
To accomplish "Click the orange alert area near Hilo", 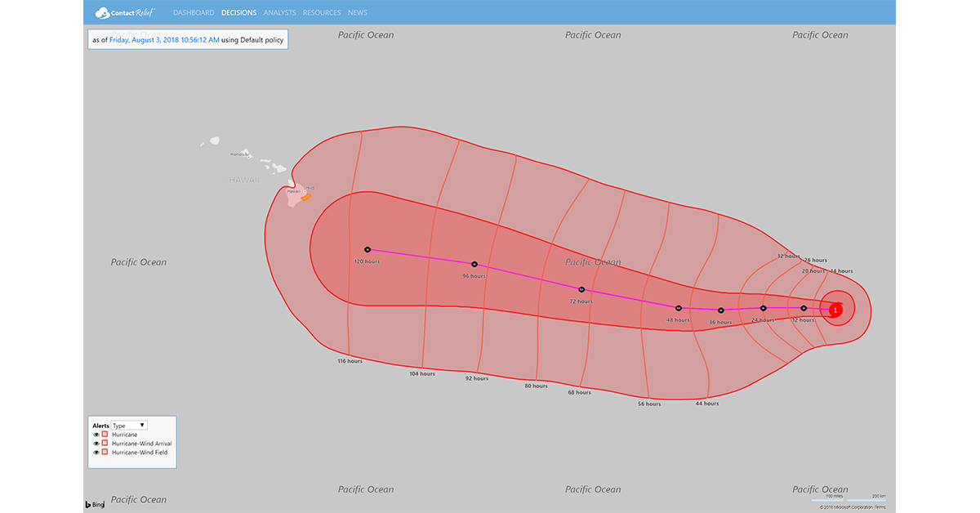I will click(306, 196).
